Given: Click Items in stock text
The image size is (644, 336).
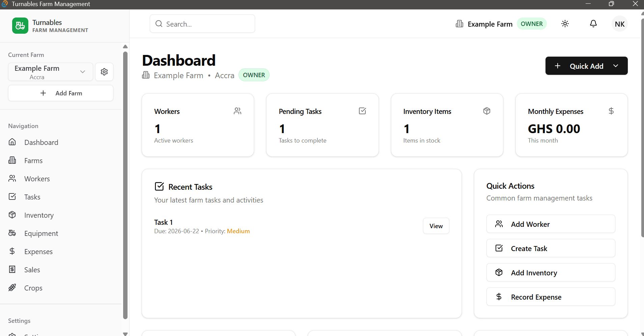Looking at the screenshot, I should pyautogui.click(x=422, y=140).
